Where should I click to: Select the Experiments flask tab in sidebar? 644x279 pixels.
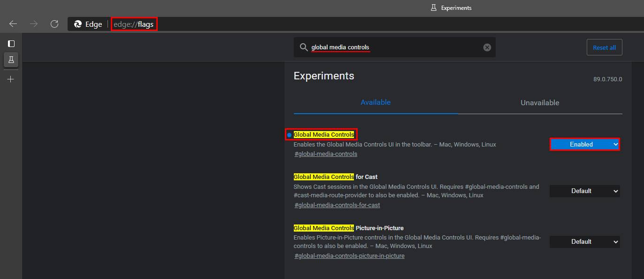tap(11, 60)
